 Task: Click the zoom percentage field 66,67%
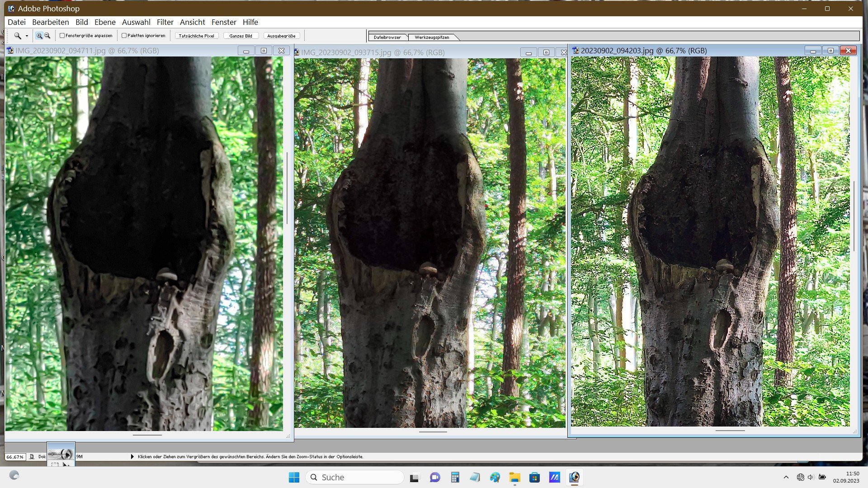(x=15, y=457)
